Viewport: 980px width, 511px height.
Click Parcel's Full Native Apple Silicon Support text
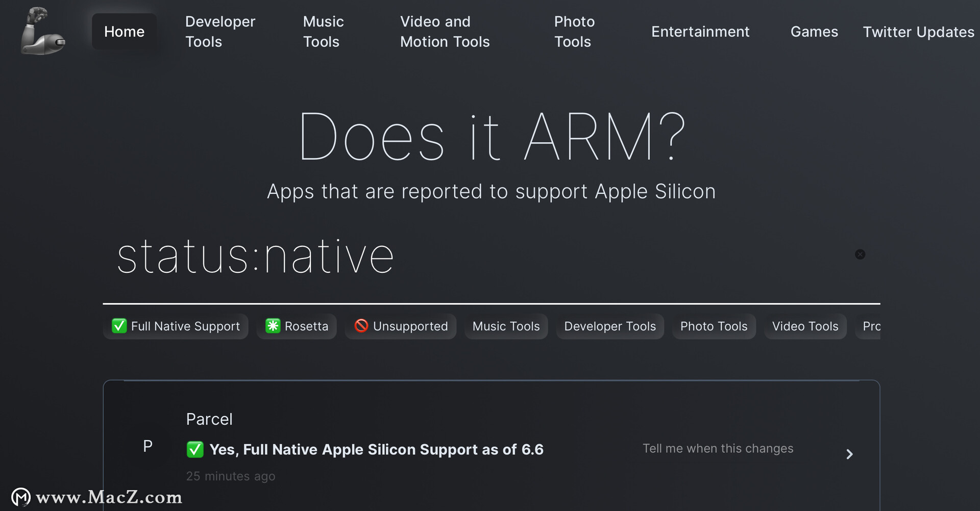[x=376, y=449]
